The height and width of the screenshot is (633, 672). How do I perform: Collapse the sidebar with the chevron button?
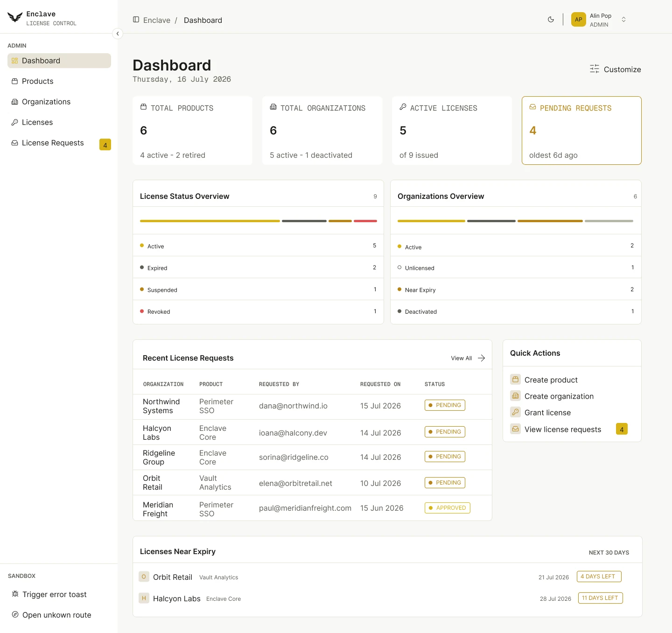coord(118,34)
